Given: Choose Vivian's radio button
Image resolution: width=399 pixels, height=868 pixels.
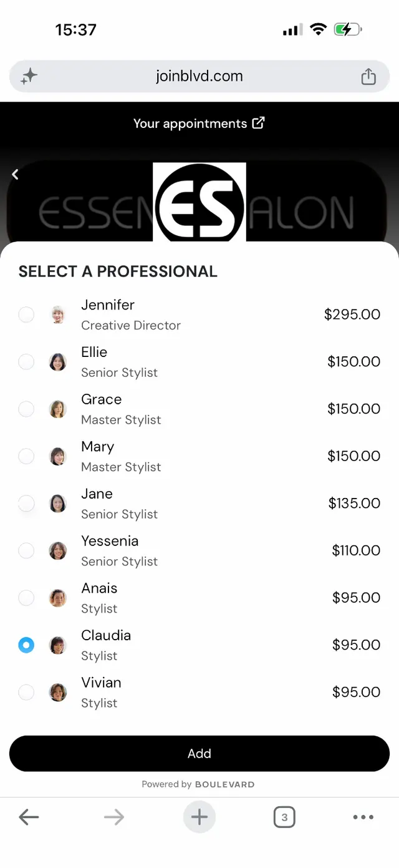Looking at the screenshot, I should click(x=26, y=692).
